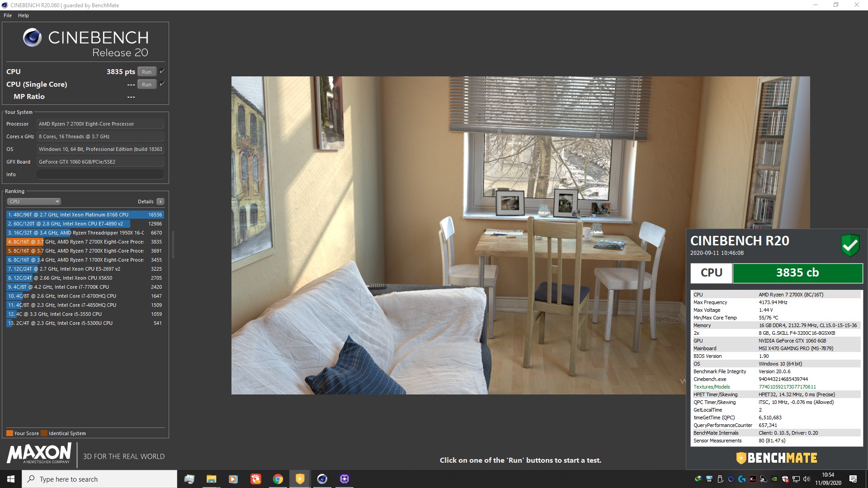Select ranking row with score 3691
This screenshot has height=488, width=868.
pyautogui.click(x=85, y=251)
